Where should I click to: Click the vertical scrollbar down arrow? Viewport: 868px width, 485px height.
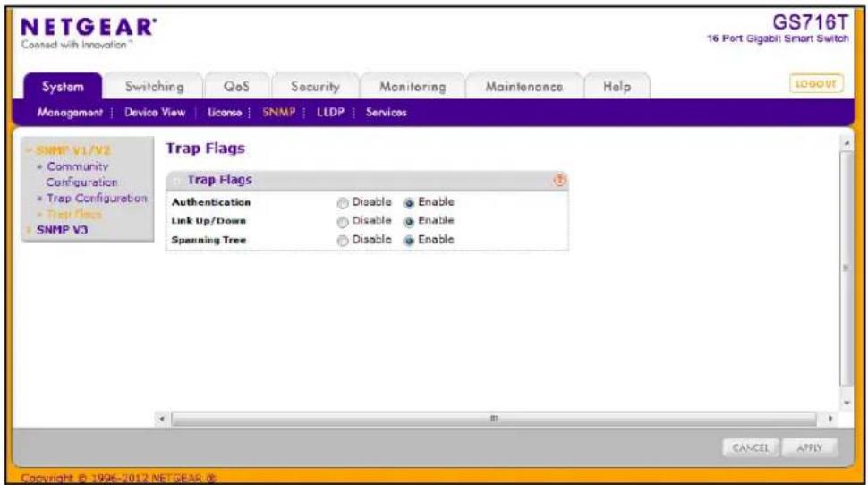[847, 403]
